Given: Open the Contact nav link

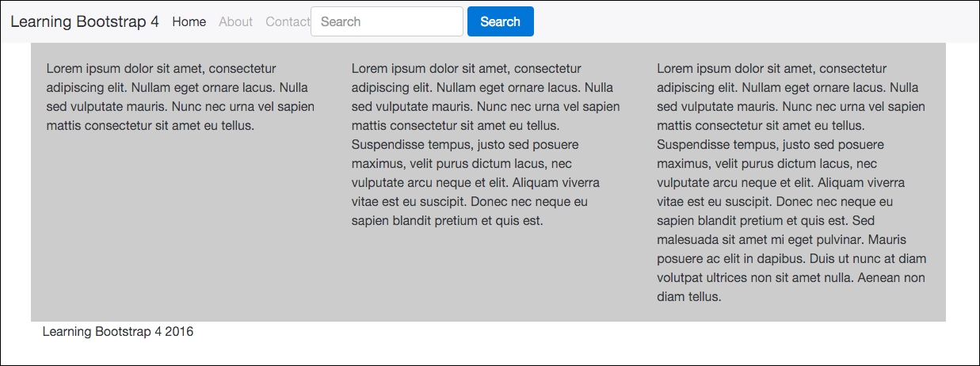Looking at the screenshot, I should (x=287, y=21).
